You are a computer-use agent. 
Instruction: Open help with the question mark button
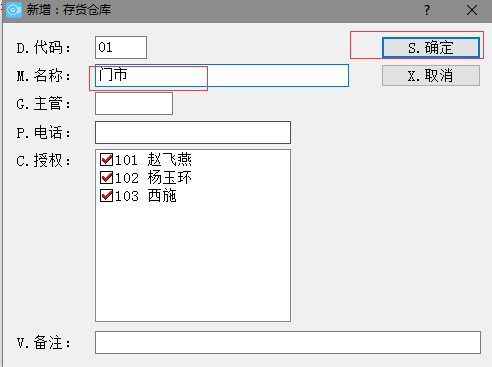coord(427,10)
